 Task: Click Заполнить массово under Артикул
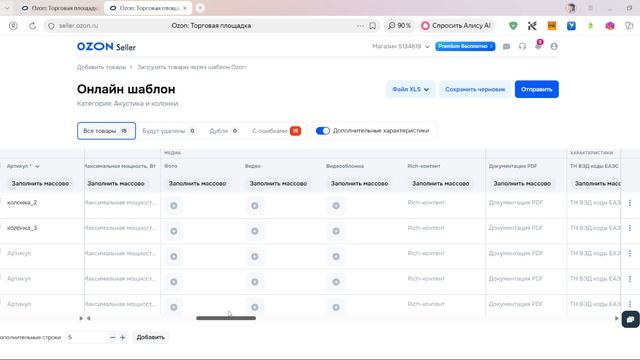(40, 184)
